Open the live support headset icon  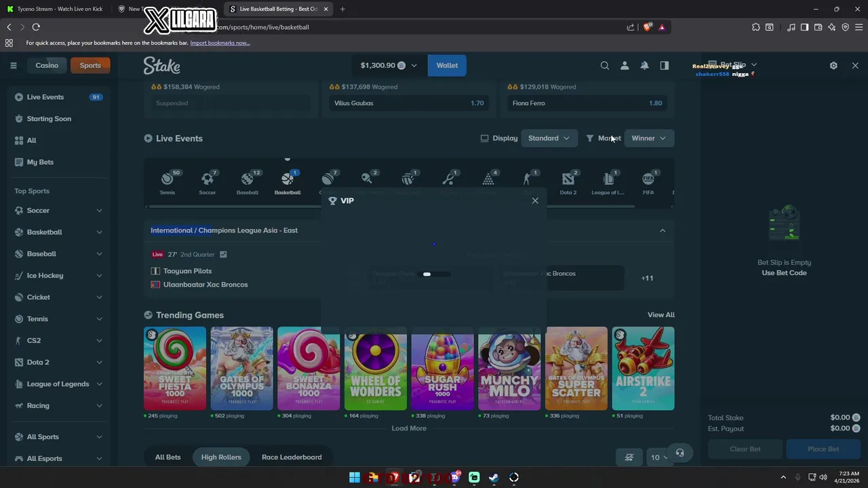(680, 453)
